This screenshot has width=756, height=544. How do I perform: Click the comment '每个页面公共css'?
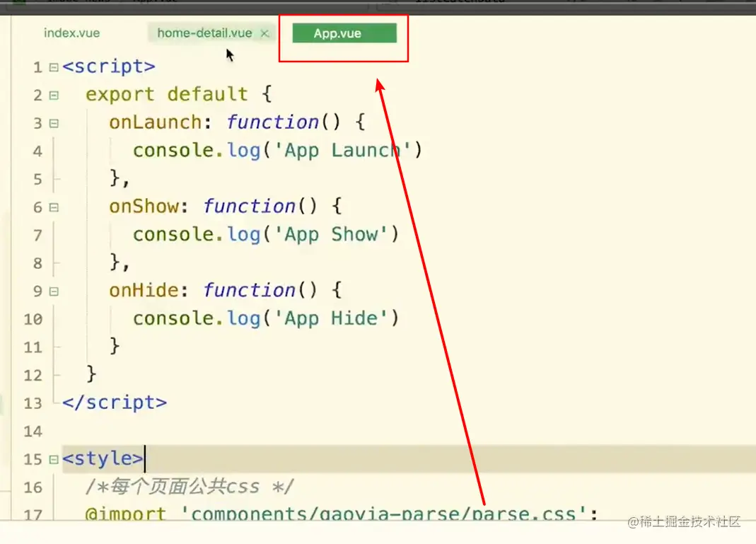click(190, 486)
